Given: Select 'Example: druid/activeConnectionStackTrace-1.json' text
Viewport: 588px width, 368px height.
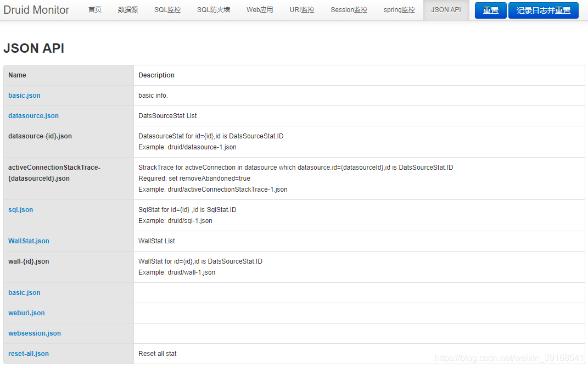Looking at the screenshot, I should tap(213, 189).
